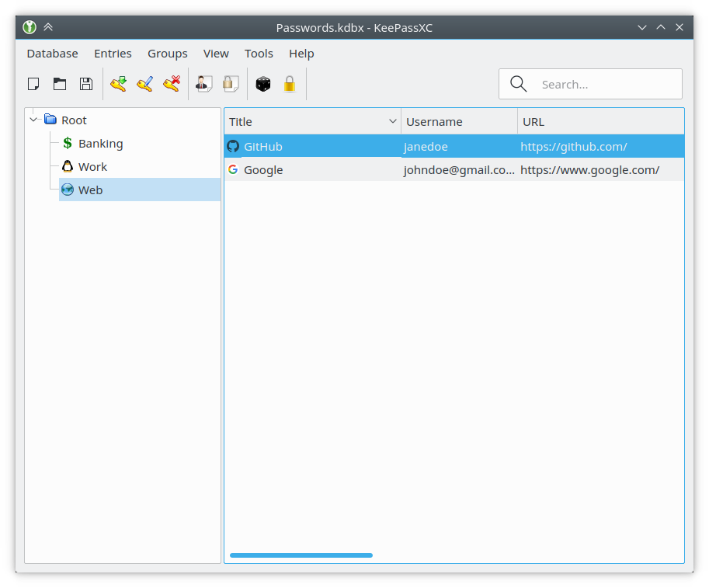The width and height of the screenshot is (709, 588).
Task: Minimize the KeePassXC window
Action: point(642,27)
